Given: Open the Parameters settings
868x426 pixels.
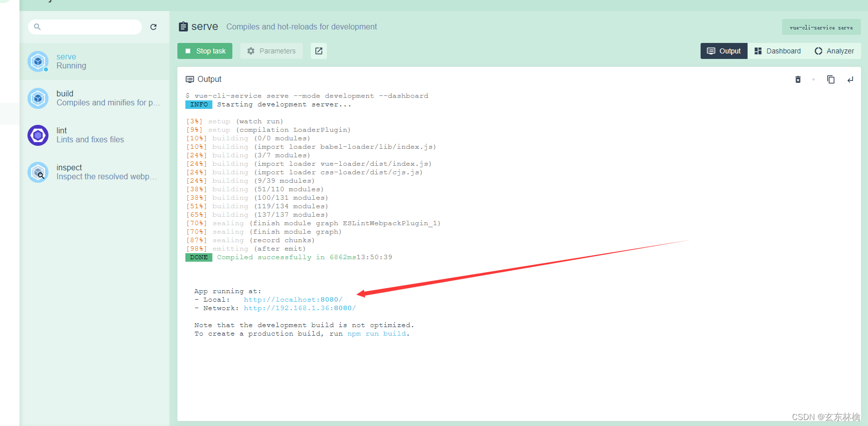Looking at the screenshot, I should tap(271, 51).
